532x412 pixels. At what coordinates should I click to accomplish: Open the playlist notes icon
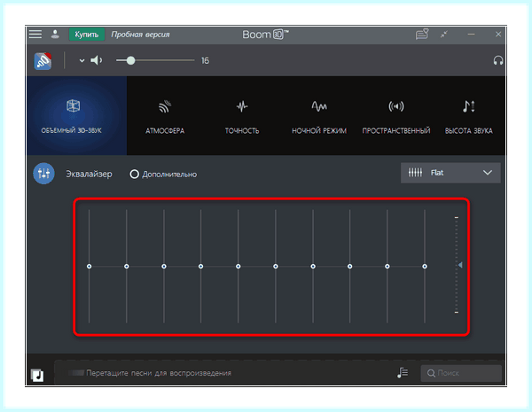[403, 373]
